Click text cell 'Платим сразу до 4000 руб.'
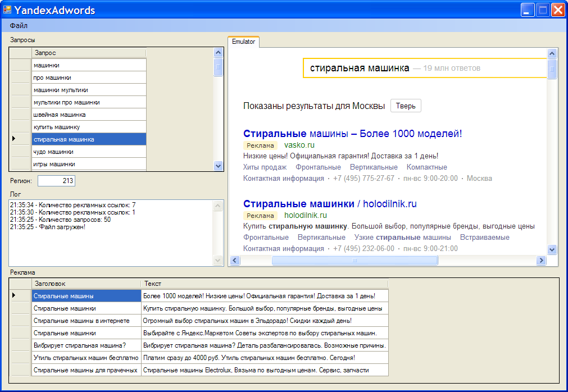 click(x=265, y=358)
